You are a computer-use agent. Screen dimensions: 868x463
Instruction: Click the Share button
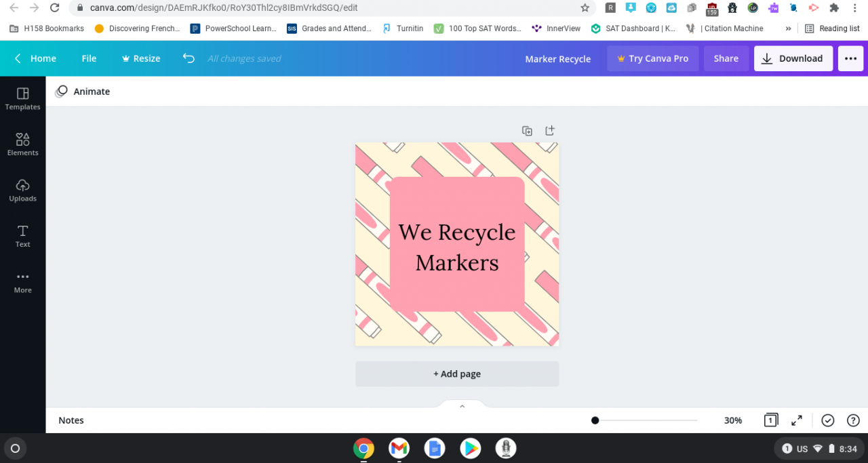[726, 58]
